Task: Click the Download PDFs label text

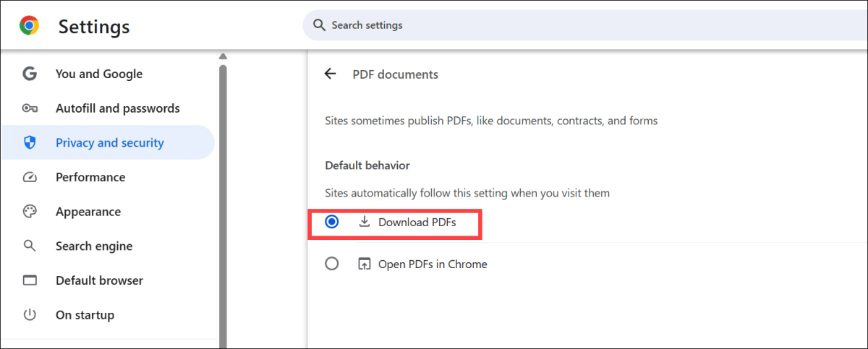Action: (417, 222)
